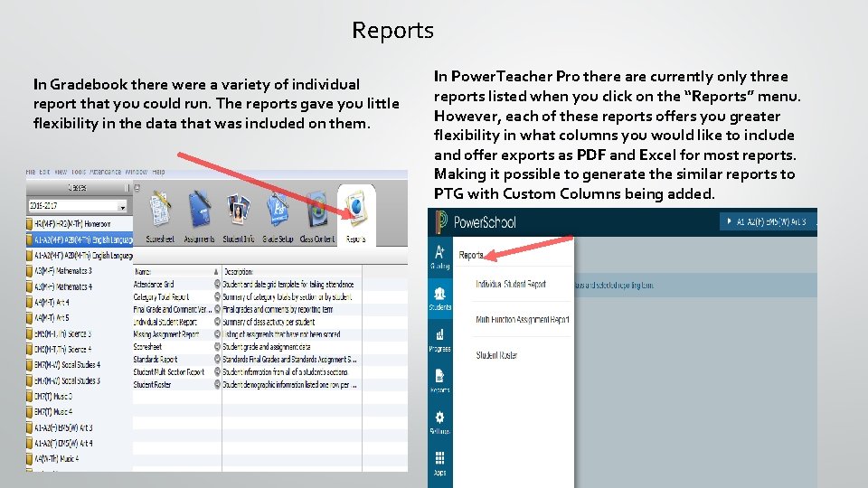Image resolution: width=868 pixels, height=488 pixels.
Task: Click the round icon beside Category Total Report
Action: pyautogui.click(x=217, y=296)
